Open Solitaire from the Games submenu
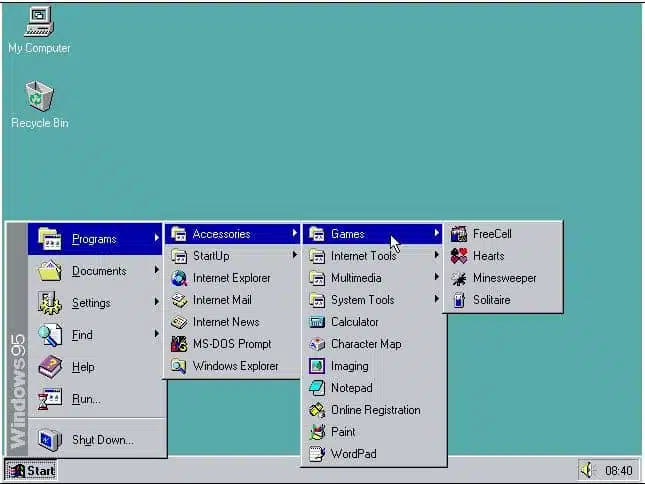Image resolution: width=645 pixels, height=484 pixels. (491, 300)
